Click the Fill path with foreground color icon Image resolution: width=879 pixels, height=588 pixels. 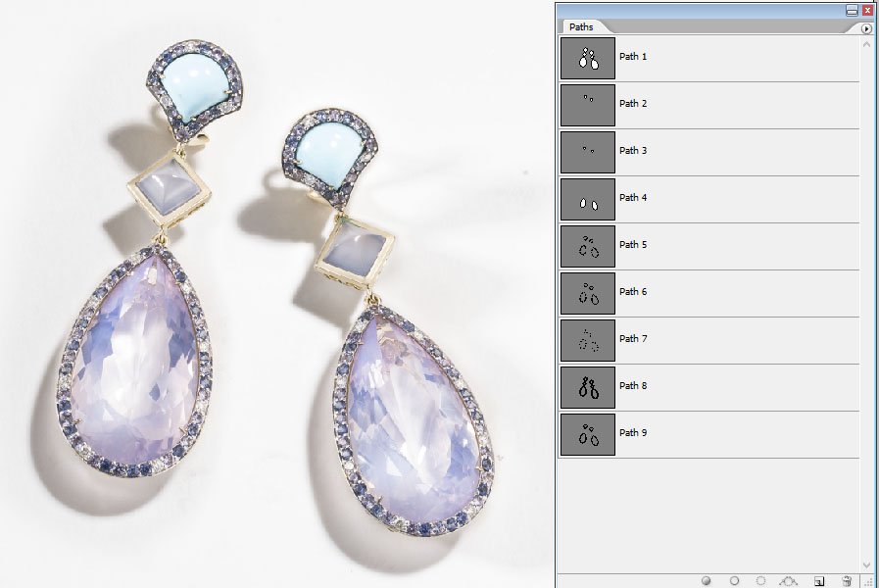[x=707, y=581]
